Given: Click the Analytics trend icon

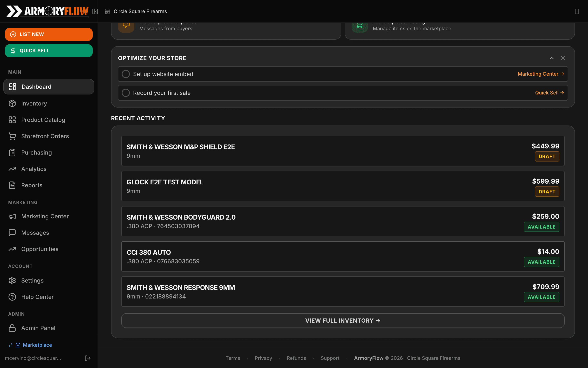Looking at the screenshot, I should point(12,169).
